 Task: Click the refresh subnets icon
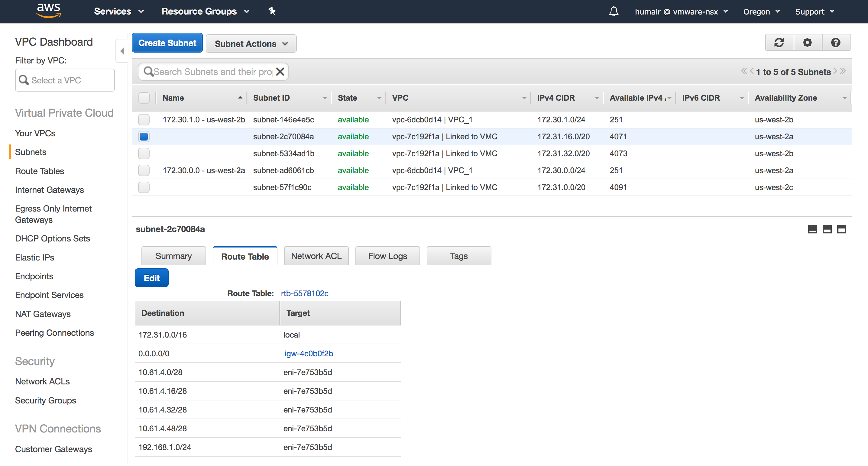tap(779, 43)
